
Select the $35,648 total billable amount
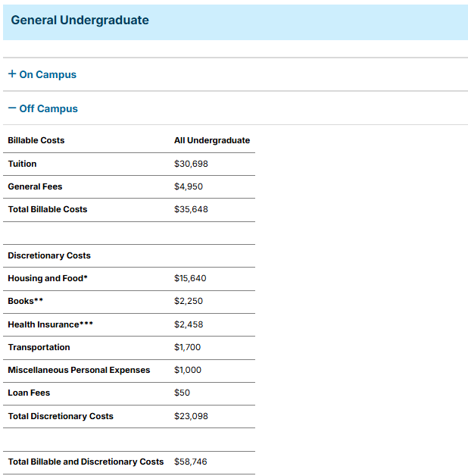click(x=191, y=209)
